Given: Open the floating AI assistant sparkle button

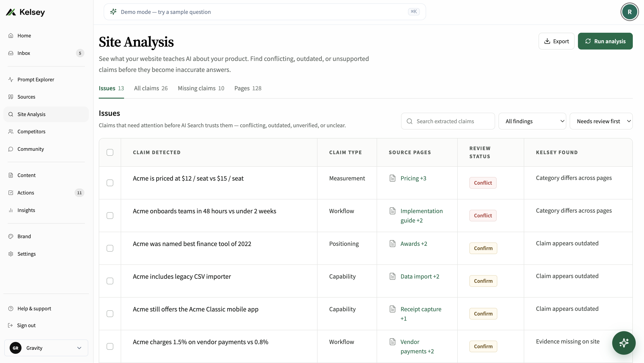Looking at the screenshot, I should point(624,343).
